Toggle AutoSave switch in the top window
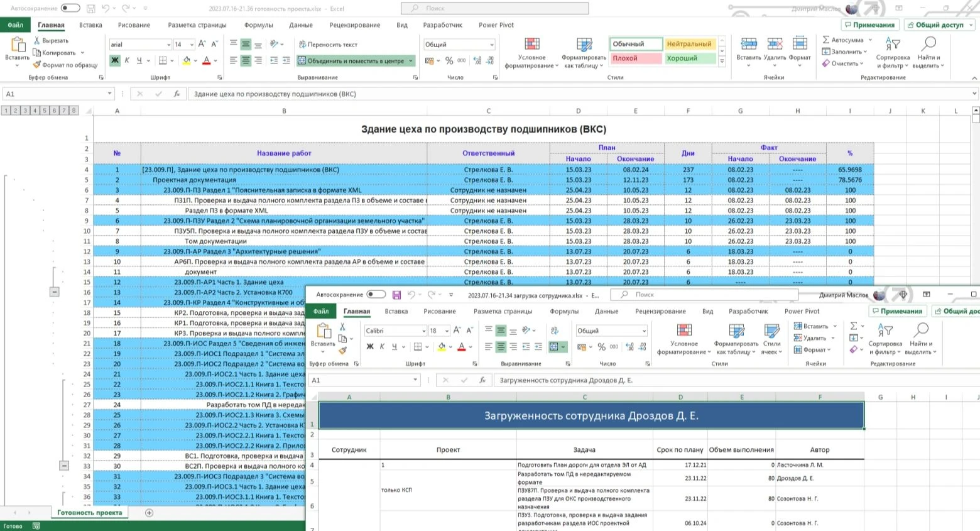The height and width of the screenshot is (531, 980). [70, 8]
